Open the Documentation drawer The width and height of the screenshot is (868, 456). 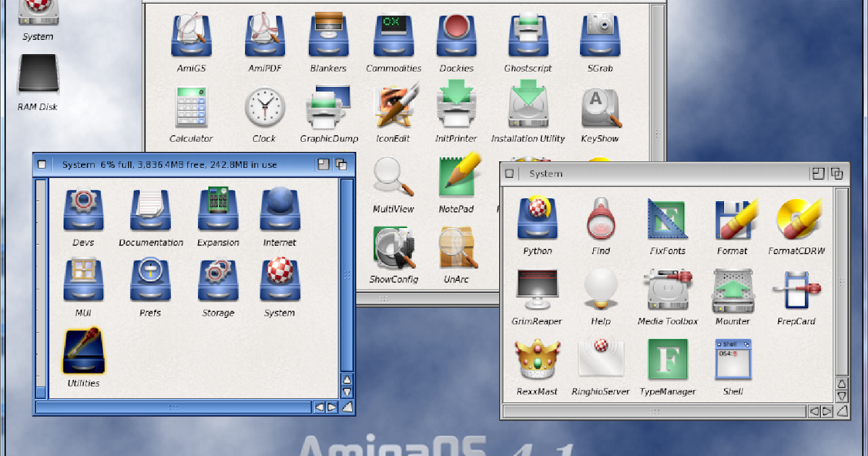[x=150, y=211]
